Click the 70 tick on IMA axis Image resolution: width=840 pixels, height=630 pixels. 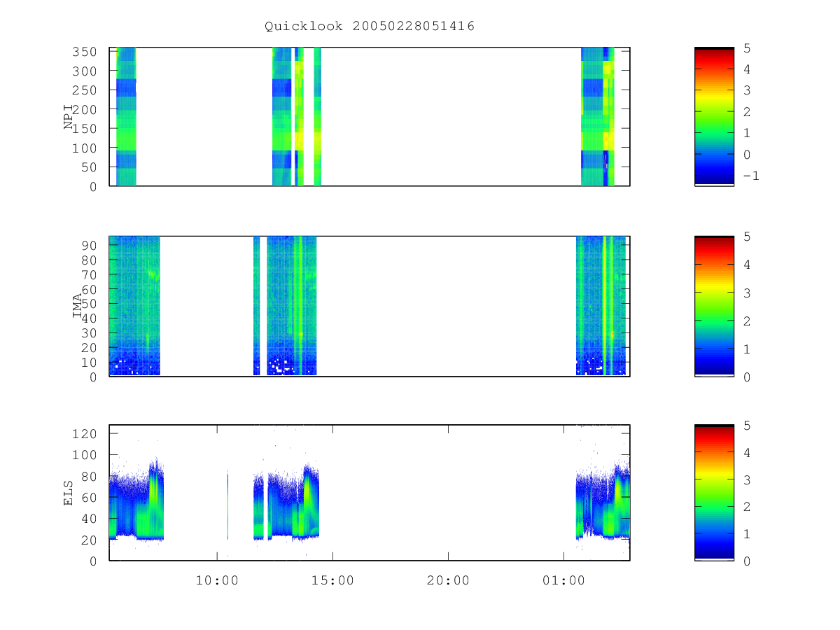point(89,274)
